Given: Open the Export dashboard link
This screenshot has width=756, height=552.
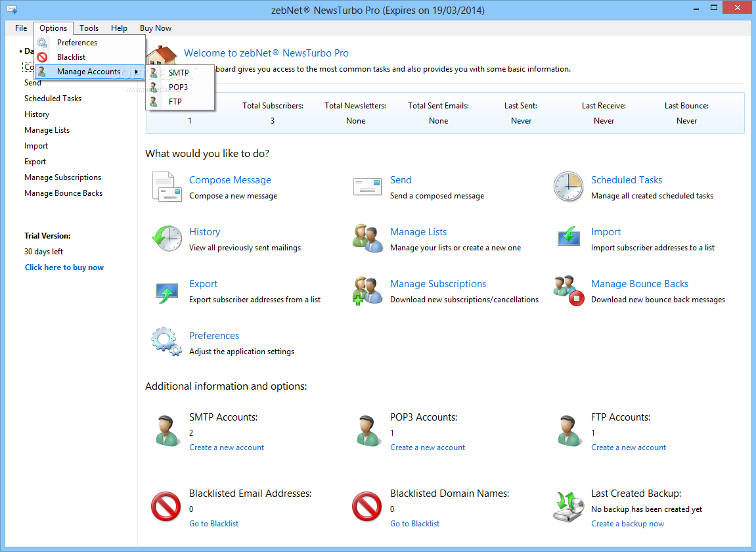Looking at the screenshot, I should (x=203, y=284).
